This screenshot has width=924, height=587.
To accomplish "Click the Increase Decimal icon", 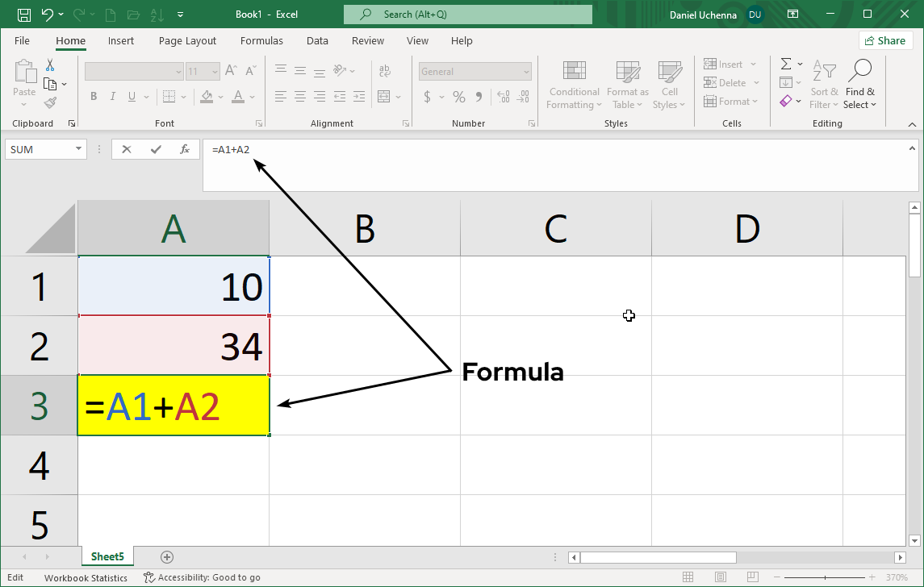I will pos(501,96).
